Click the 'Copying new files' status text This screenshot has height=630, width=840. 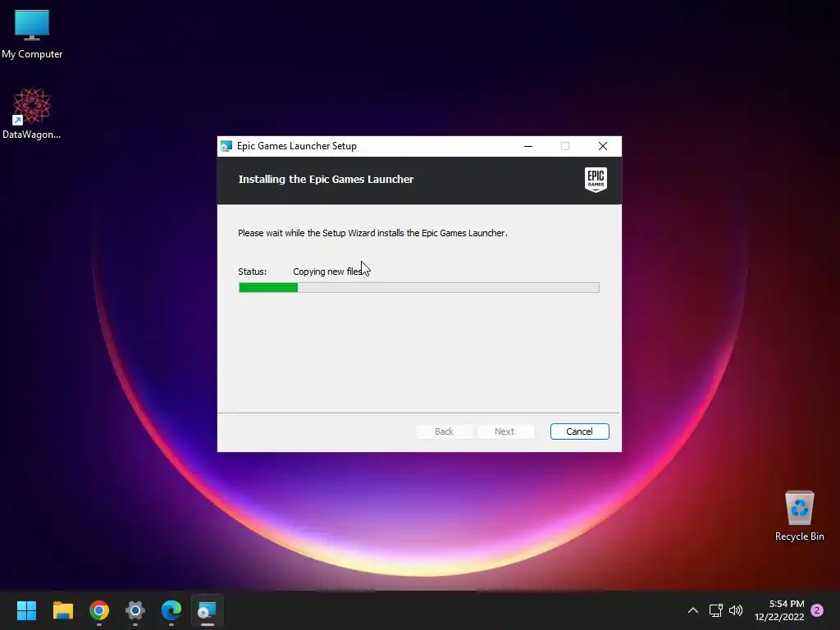pyautogui.click(x=328, y=272)
